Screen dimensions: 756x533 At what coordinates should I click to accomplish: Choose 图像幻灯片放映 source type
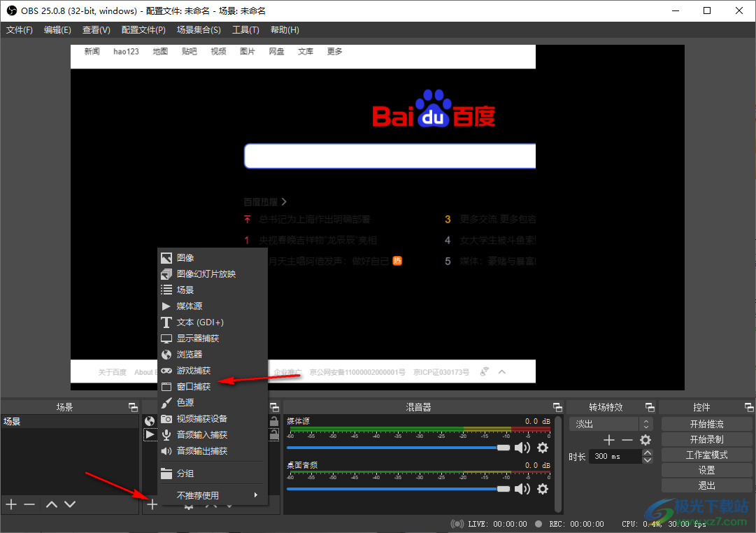point(213,274)
